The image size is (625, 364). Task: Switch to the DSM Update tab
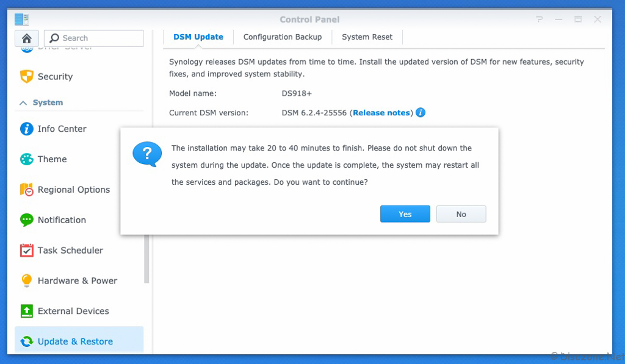[x=198, y=37]
